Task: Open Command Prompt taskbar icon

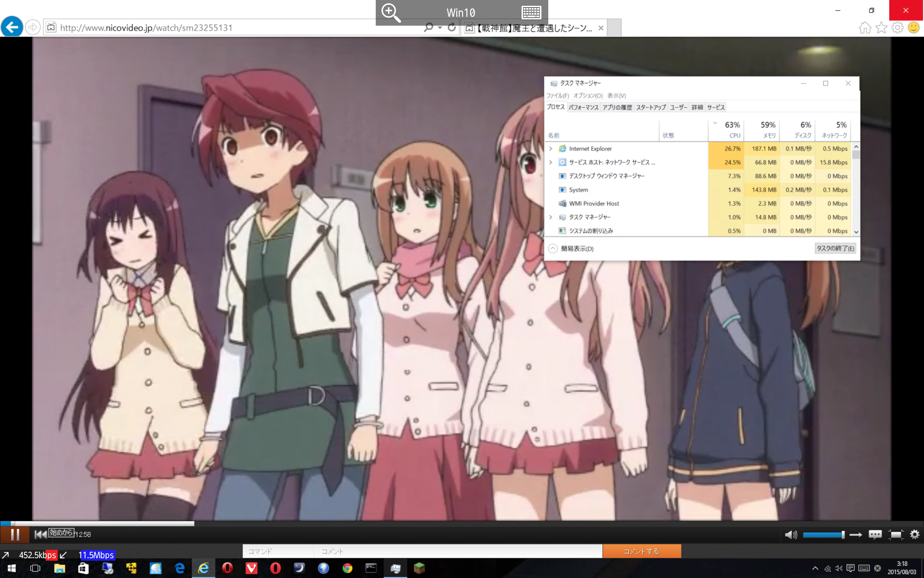Action: click(371, 569)
